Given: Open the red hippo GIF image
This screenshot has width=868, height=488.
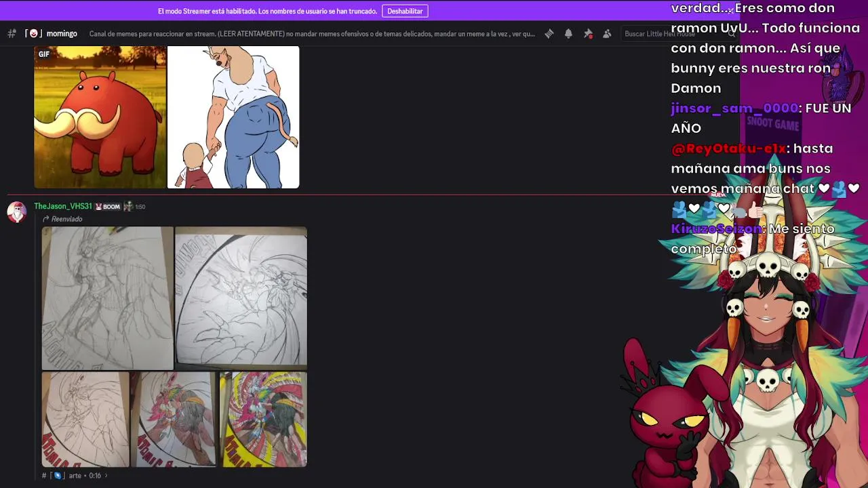Looking at the screenshot, I should click(100, 117).
